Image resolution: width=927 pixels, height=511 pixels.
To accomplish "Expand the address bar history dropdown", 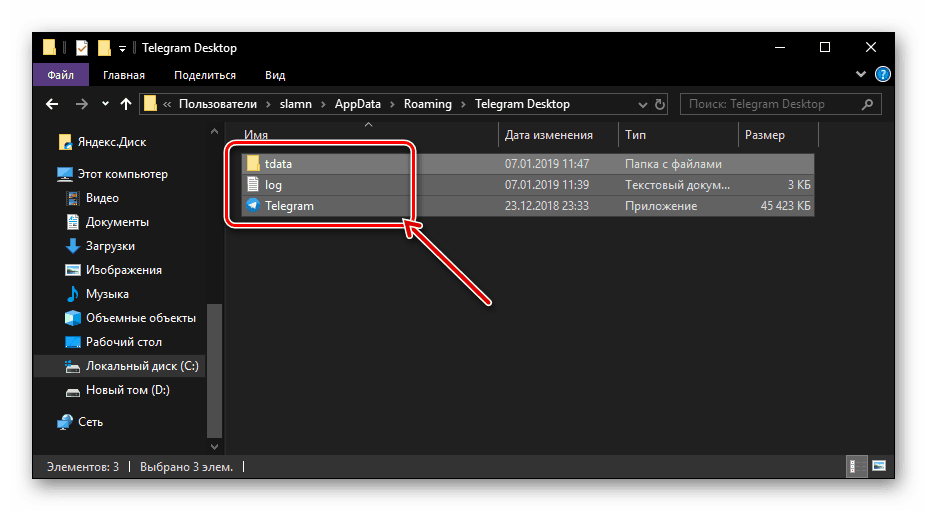I will pos(643,105).
